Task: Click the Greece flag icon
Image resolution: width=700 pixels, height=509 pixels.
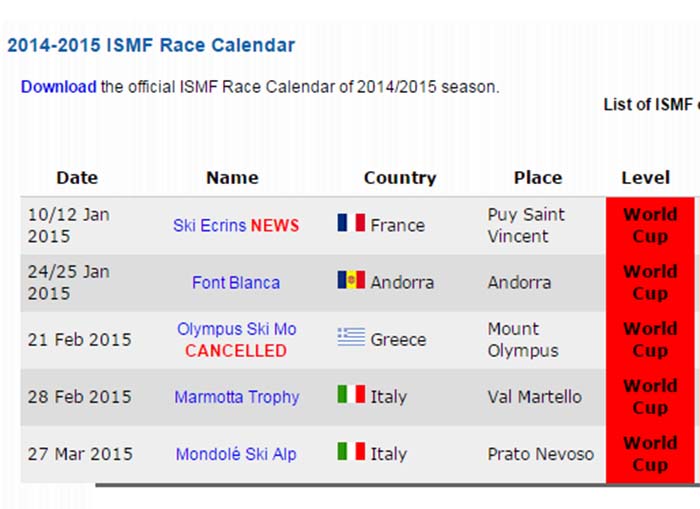Action: click(x=351, y=337)
